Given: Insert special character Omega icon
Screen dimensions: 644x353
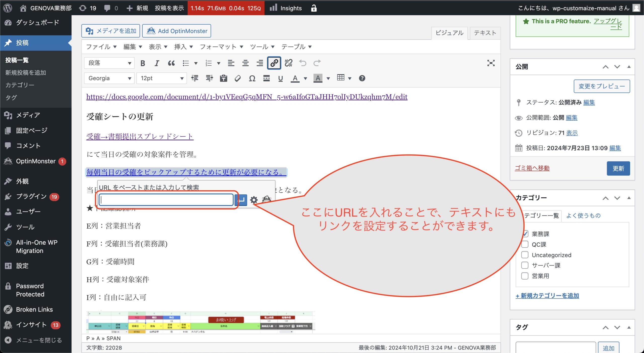Looking at the screenshot, I should pos(252,78).
